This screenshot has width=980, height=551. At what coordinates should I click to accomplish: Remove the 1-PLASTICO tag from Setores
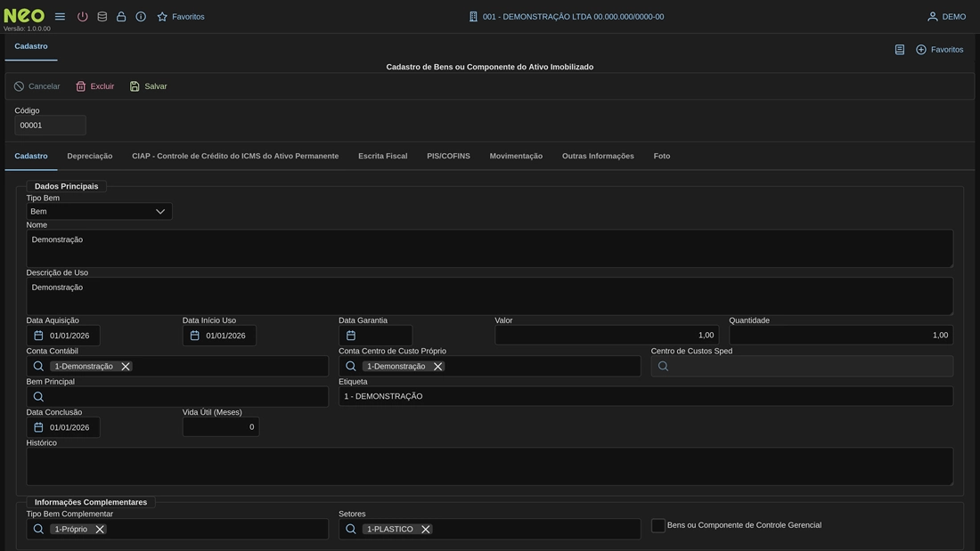tap(426, 530)
